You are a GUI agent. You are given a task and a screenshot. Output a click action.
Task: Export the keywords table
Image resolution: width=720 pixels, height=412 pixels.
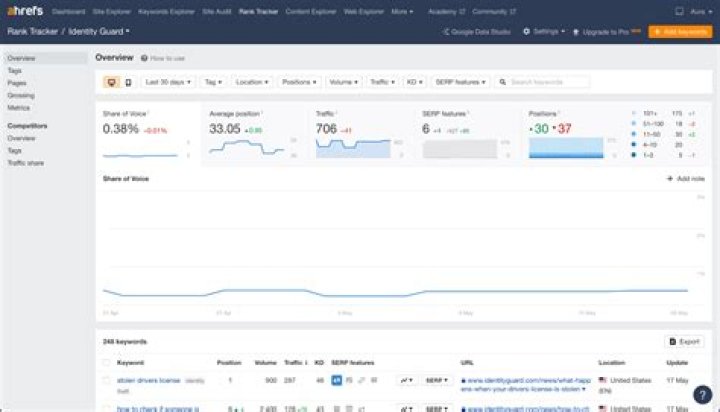[684, 341]
